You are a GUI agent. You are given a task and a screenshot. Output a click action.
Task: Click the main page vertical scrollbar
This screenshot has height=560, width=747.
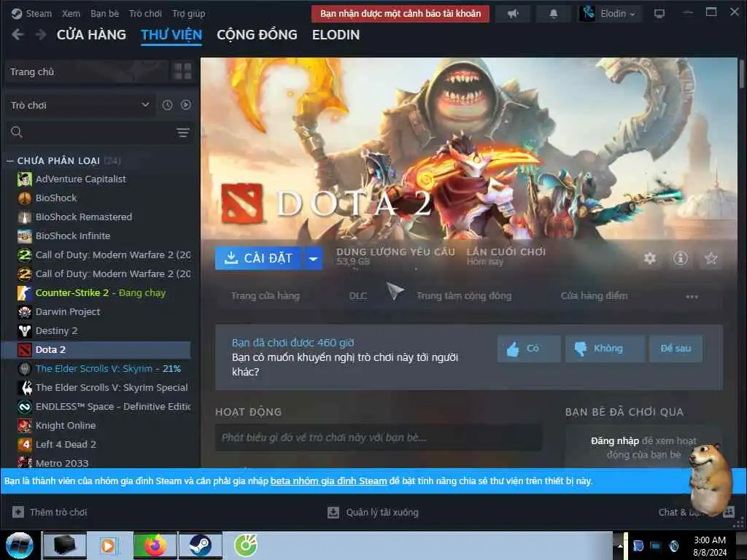point(742,72)
